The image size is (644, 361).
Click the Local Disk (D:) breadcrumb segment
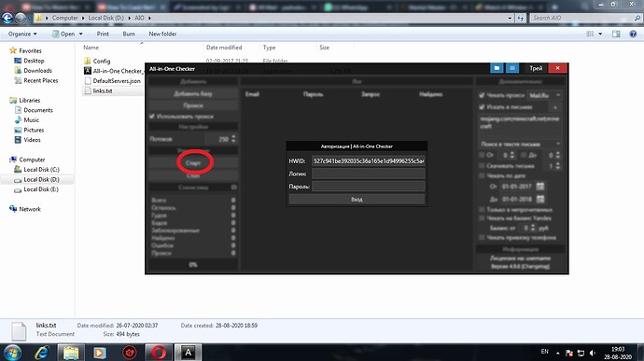tap(106, 18)
